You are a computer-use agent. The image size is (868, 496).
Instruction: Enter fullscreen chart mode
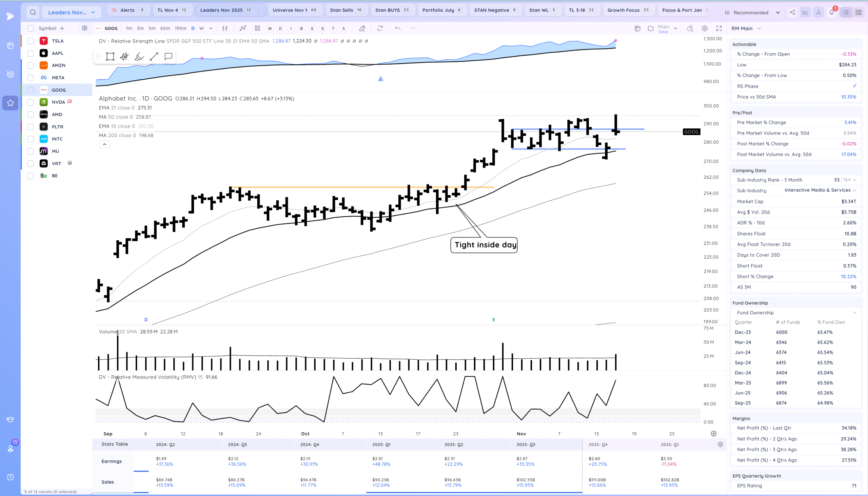719,28
